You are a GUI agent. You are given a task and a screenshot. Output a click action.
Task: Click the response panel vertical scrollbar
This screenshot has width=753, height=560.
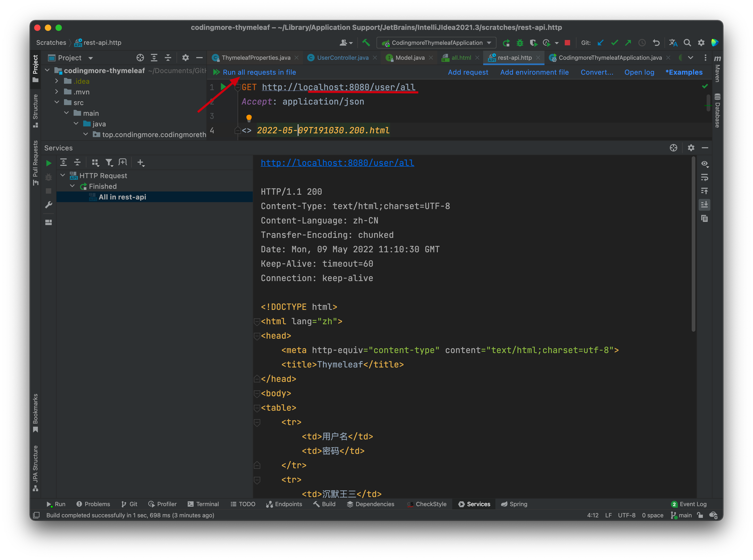[x=693, y=244]
